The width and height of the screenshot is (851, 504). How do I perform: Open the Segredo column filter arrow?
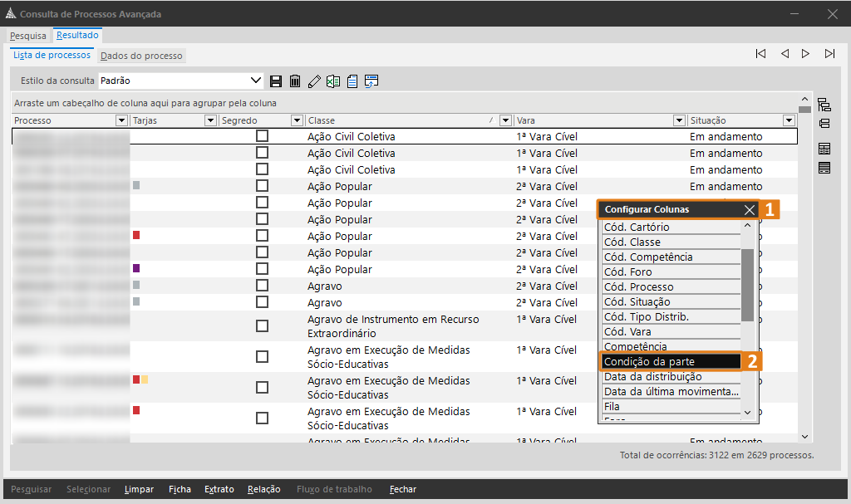pyautogui.click(x=297, y=120)
